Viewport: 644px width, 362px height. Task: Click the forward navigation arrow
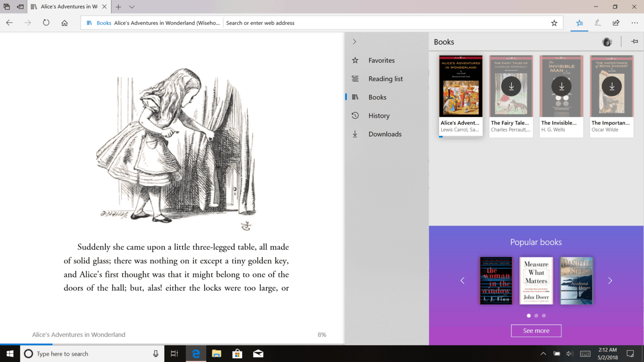[x=28, y=23]
